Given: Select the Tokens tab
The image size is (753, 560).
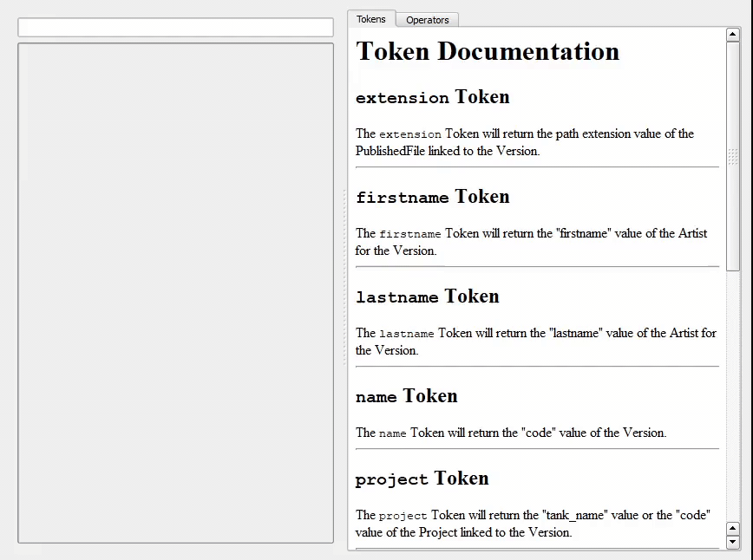Looking at the screenshot, I should (x=371, y=19).
